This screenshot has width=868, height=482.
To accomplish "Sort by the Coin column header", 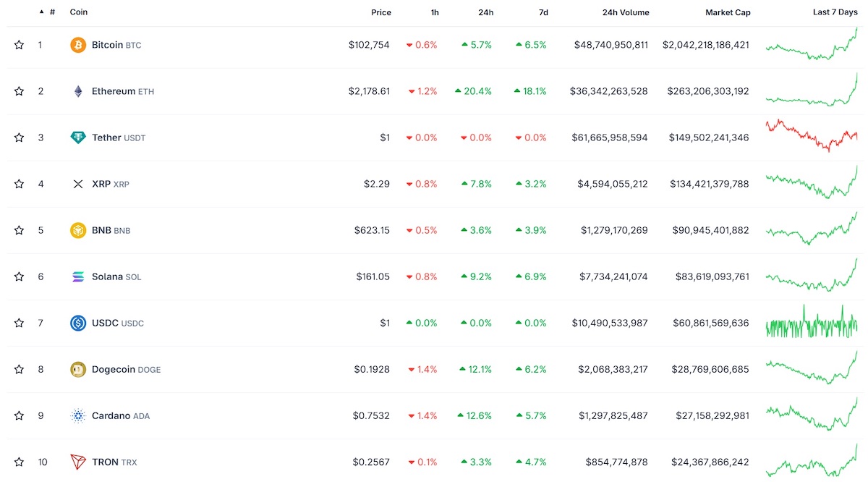I will coord(79,12).
